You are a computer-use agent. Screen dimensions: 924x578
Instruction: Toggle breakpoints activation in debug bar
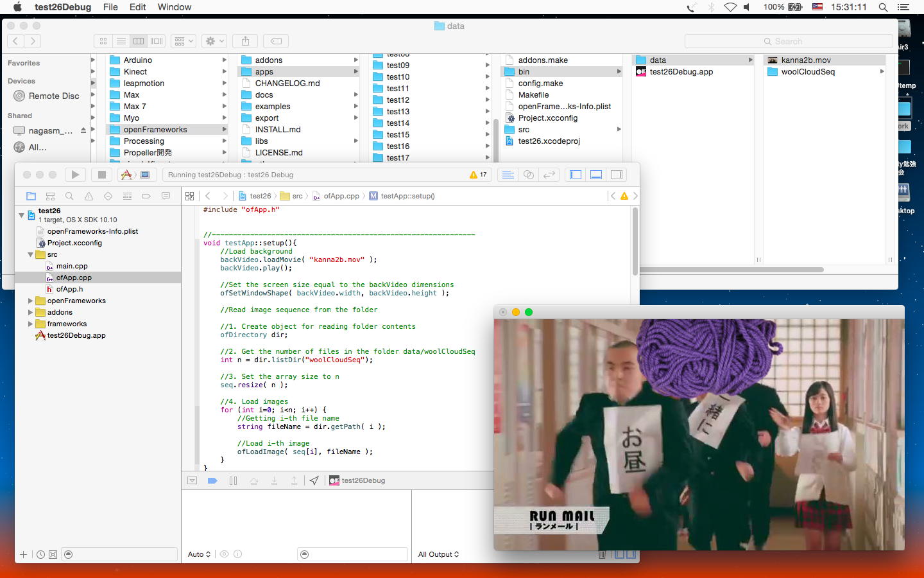coord(212,480)
